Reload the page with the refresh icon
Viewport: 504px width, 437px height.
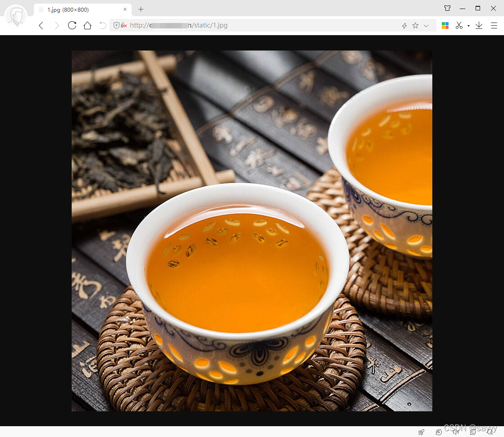[x=72, y=25]
